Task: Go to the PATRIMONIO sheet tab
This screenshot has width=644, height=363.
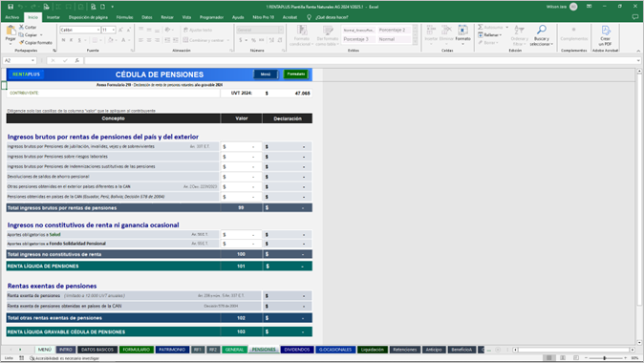Action: tap(172, 350)
